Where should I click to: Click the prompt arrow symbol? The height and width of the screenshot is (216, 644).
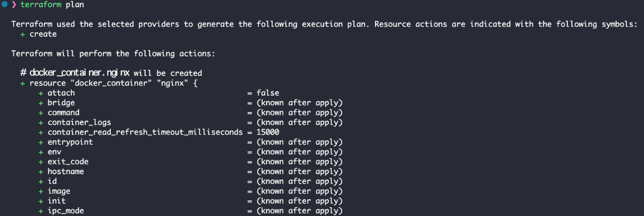[x=14, y=5]
